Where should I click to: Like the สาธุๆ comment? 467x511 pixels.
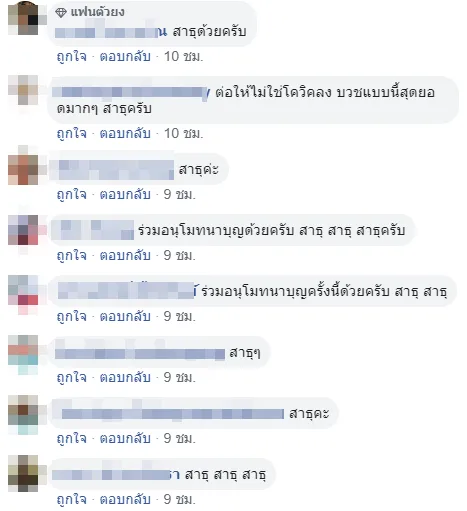(71, 377)
